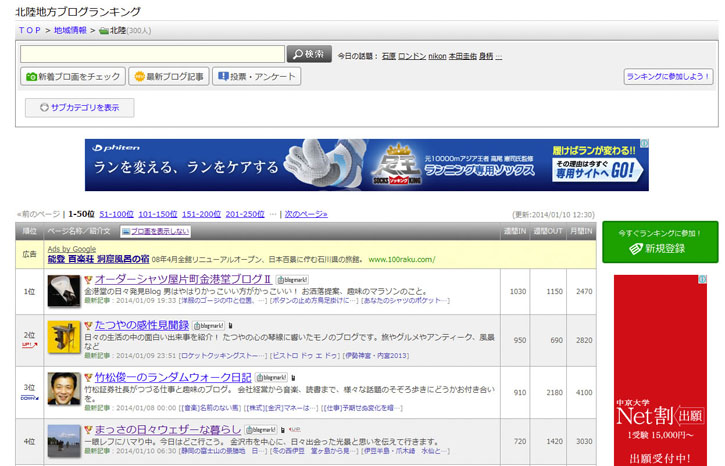Viewport: 725px width, 466px height.
Task: Click the 週間OUT column header
Action: [548, 231]
